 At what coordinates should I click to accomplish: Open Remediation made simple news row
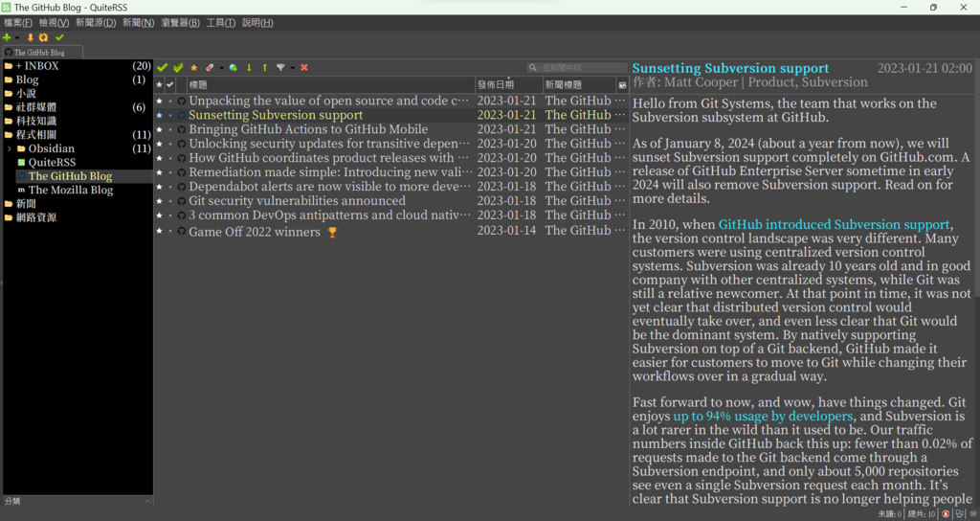click(x=390, y=172)
